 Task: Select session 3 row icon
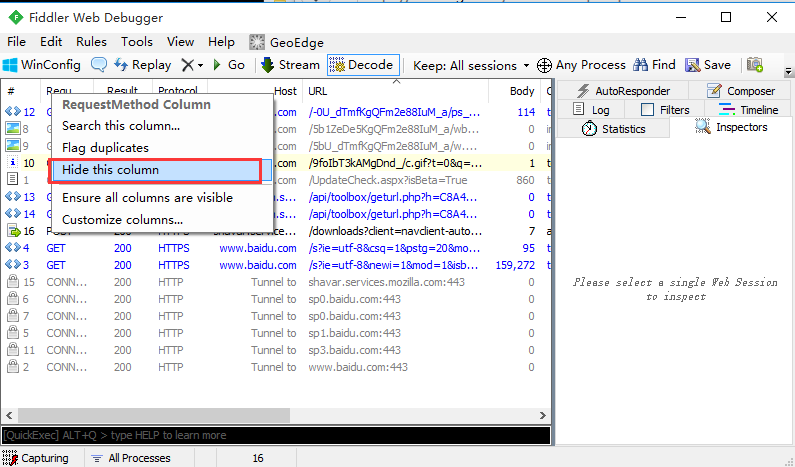tap(13, 265)
